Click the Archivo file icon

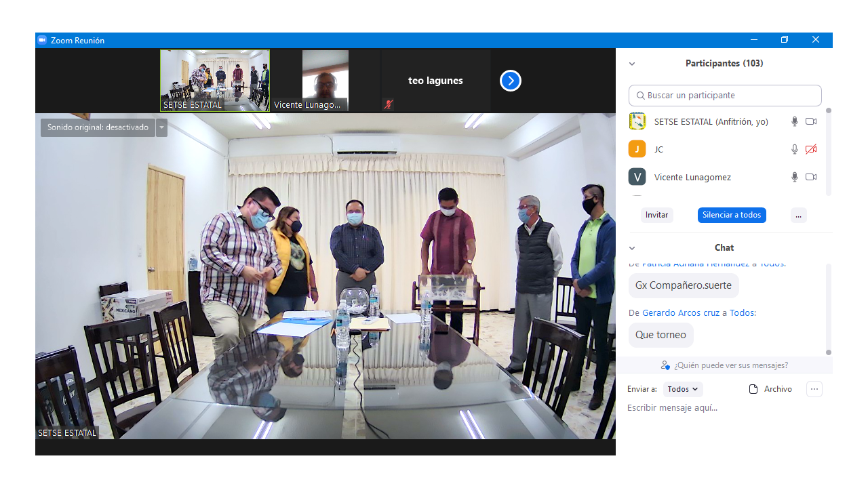[x=753, y=389]
